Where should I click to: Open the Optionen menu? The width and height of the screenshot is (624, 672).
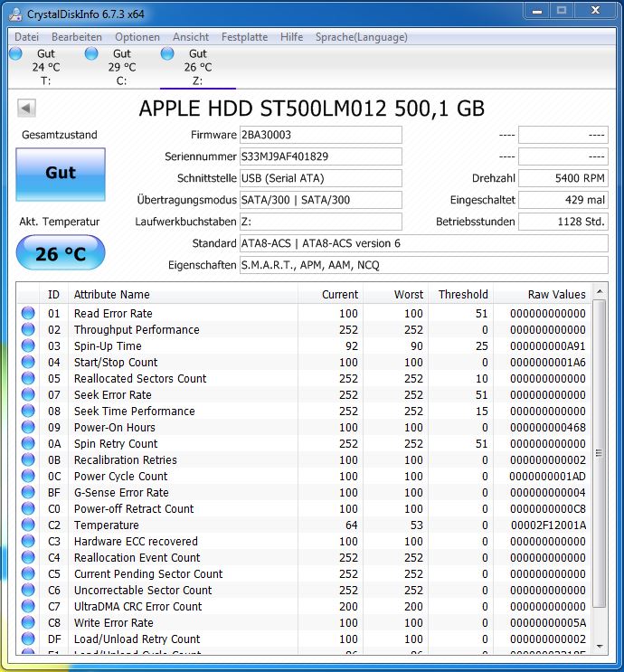(137, 37)
